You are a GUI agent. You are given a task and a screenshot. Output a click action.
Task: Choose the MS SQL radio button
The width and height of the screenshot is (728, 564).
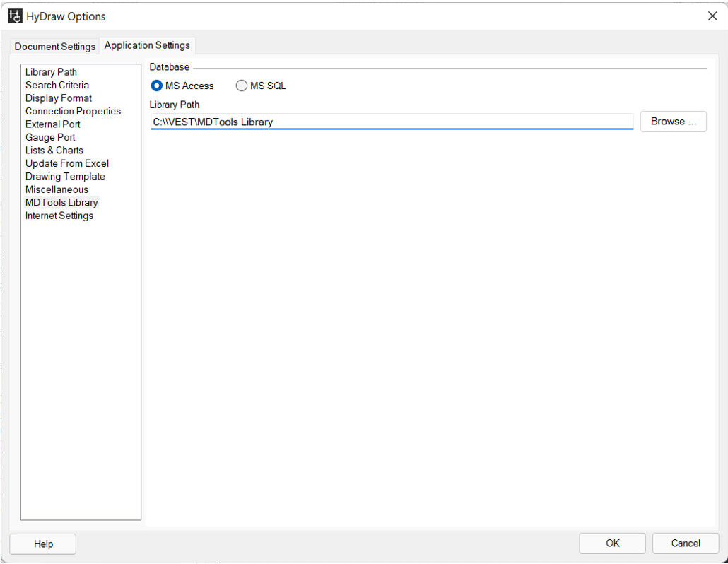click(x=242, y=86)
